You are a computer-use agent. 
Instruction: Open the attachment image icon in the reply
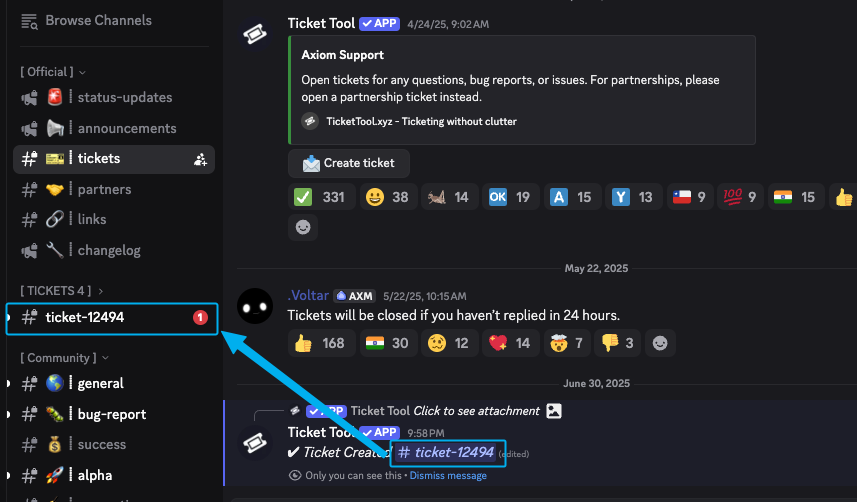(554, 411)
